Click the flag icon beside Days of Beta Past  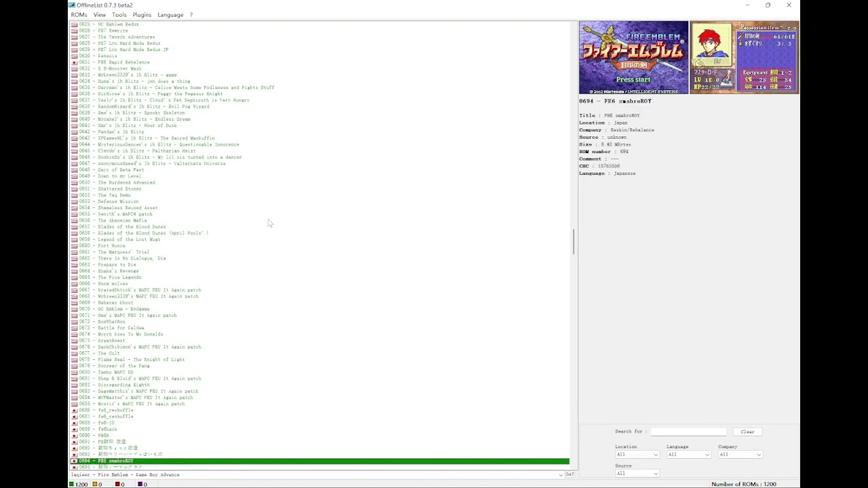[74, 170]
